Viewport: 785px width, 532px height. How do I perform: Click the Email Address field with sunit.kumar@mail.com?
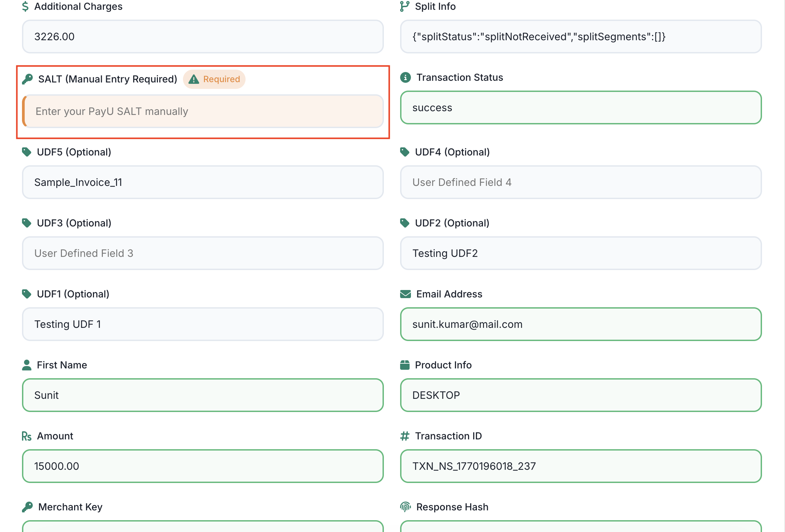pos(580,324)
